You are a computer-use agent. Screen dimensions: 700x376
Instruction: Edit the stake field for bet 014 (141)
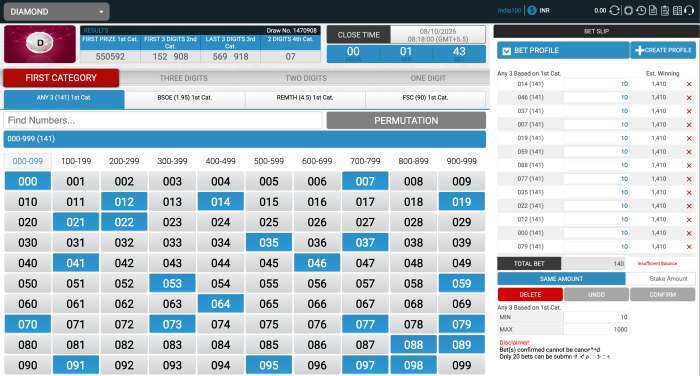coord(596,84)
